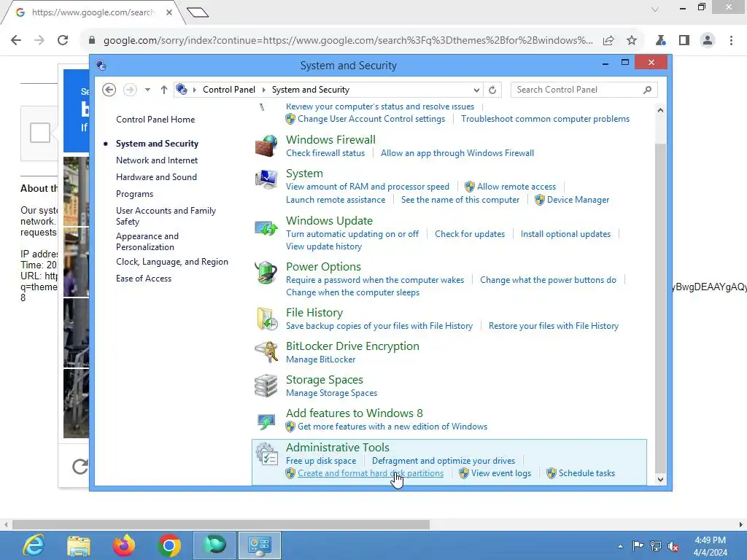747x560 pixels.
Task: Expand the address bar history dropdown
Action: [476, 90]
